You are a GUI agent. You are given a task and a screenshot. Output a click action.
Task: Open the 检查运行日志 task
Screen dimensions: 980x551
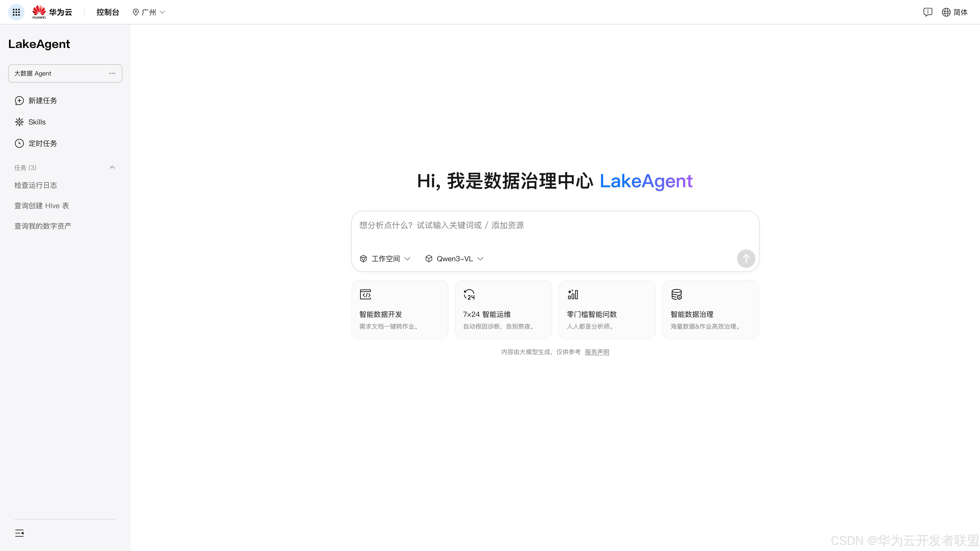(x=36, y=185)
